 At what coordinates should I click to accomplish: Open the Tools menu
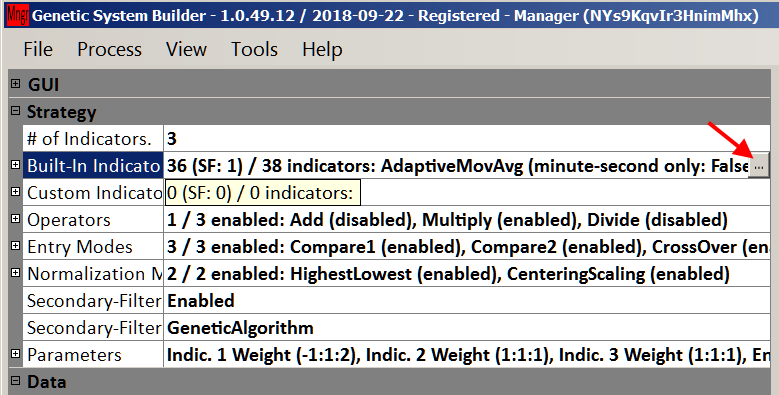254,49
